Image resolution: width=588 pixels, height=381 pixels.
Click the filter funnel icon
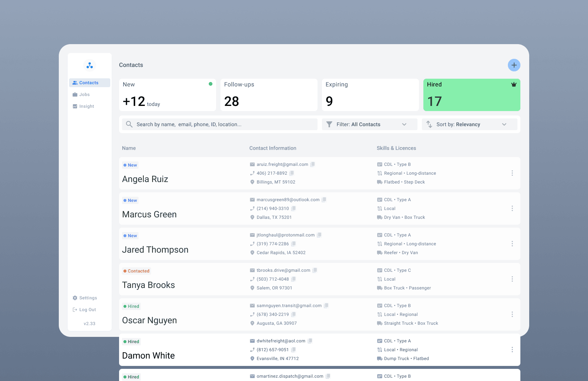[329, 124]
